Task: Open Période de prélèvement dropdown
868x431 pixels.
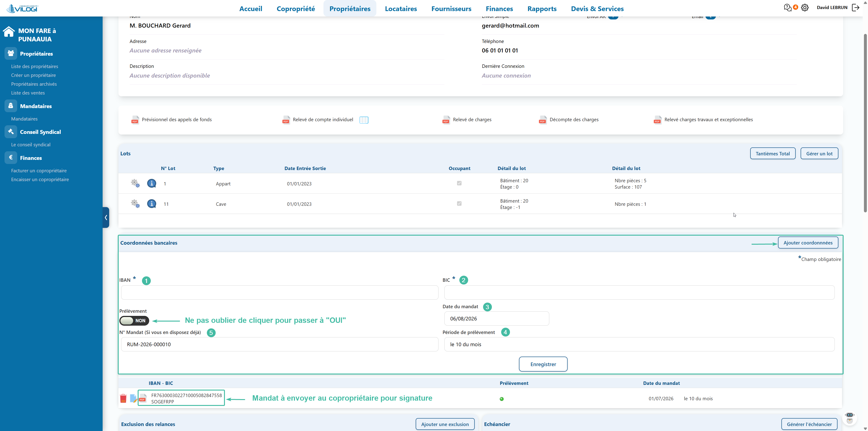Action: 639,344
